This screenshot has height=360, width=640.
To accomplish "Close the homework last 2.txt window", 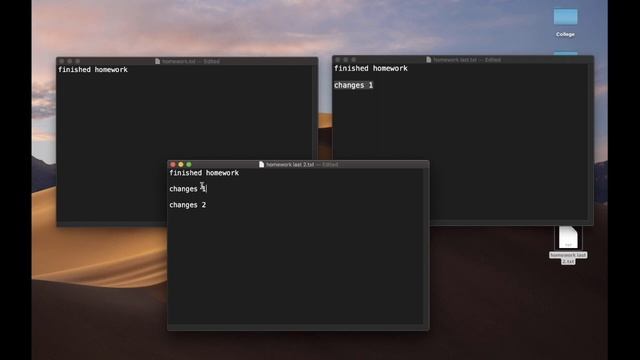I will (173, 164).
